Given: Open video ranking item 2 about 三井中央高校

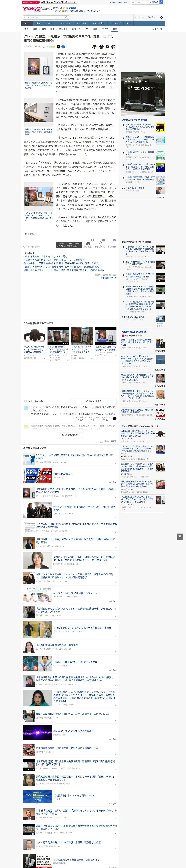Looking at the screenshot, I should (143, 265).
